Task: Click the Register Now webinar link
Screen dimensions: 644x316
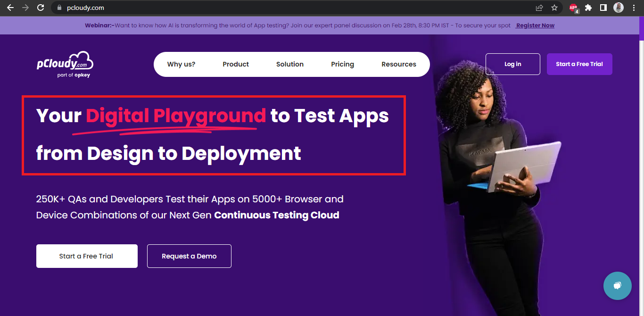Action: (x=535, y=25)
